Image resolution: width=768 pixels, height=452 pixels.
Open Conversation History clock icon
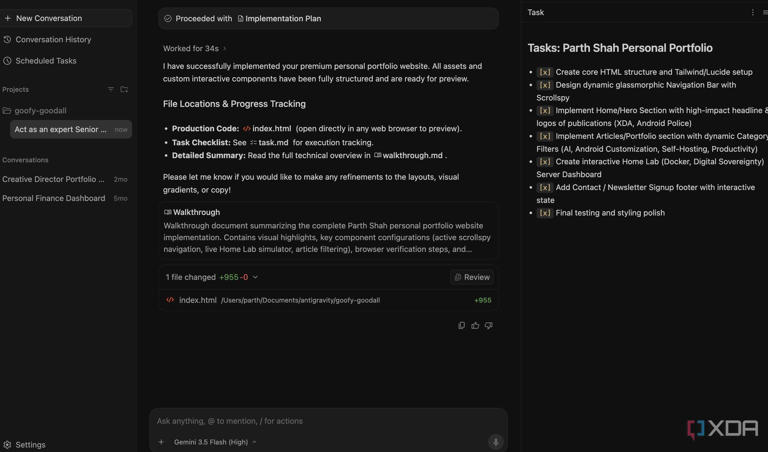7,40
